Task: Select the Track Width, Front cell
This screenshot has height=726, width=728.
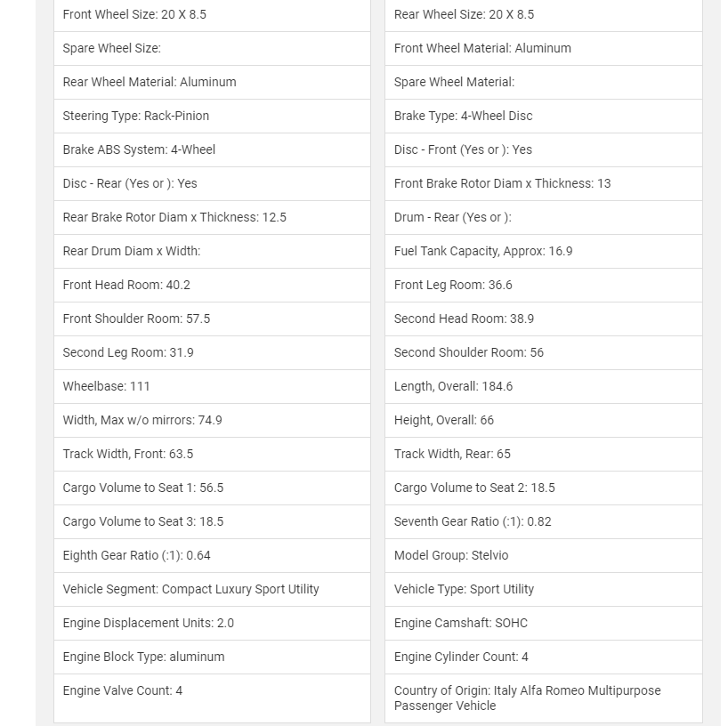Action: [128, 454]
